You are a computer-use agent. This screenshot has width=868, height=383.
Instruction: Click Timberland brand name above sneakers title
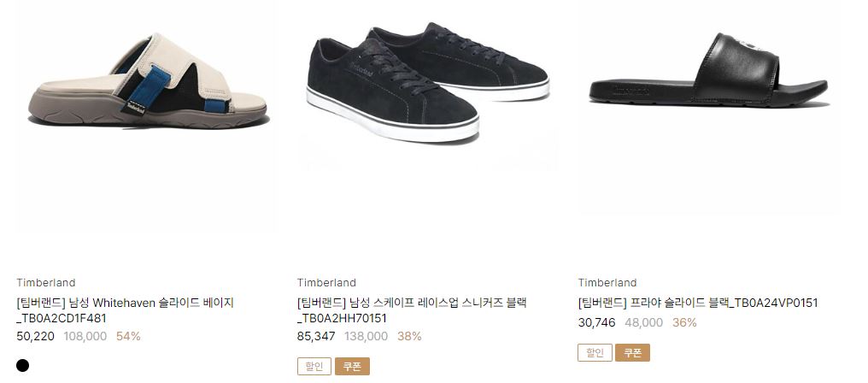coord(326,283)
